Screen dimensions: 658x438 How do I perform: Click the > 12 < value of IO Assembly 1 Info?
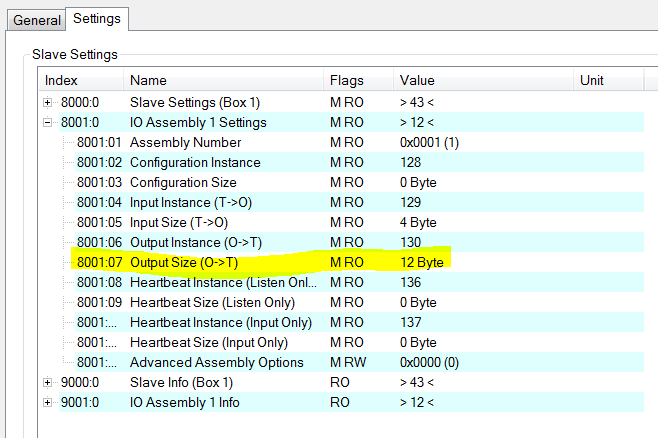click(417, 402)
